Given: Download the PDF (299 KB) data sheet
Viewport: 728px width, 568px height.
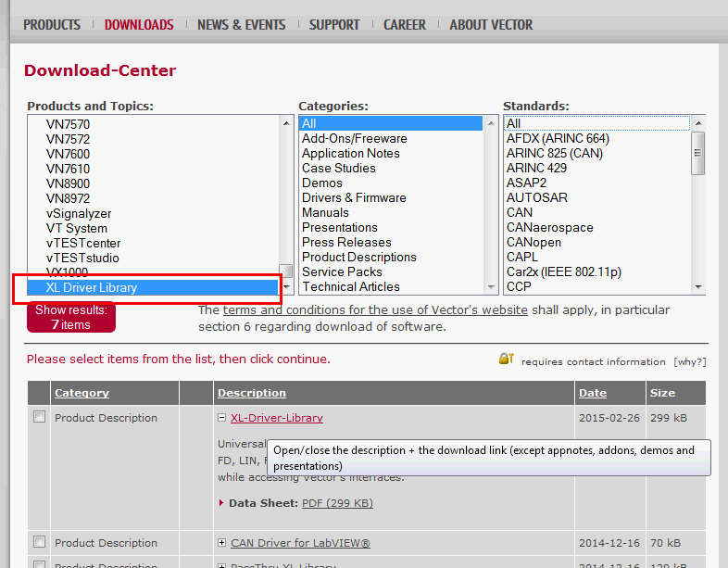Looking at the screenshot, I should (337, 503).
